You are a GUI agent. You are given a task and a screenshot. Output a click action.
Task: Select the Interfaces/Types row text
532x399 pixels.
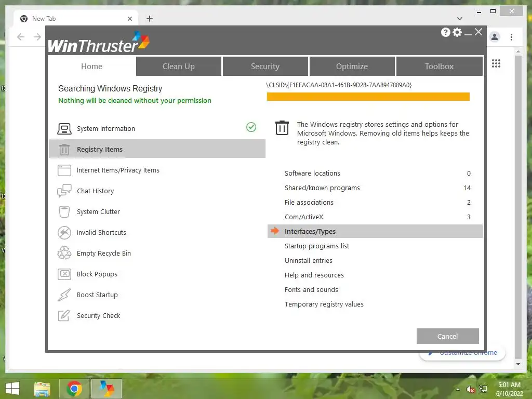[310, 231]
